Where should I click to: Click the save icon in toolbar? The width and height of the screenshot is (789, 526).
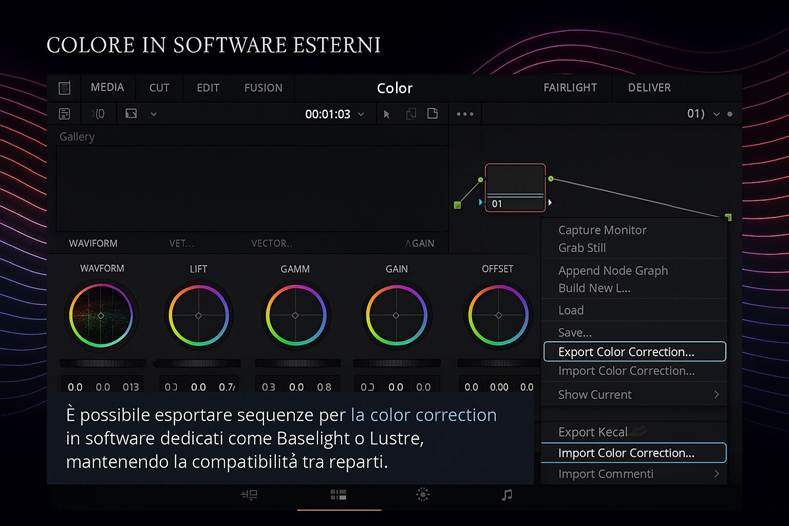64,114
